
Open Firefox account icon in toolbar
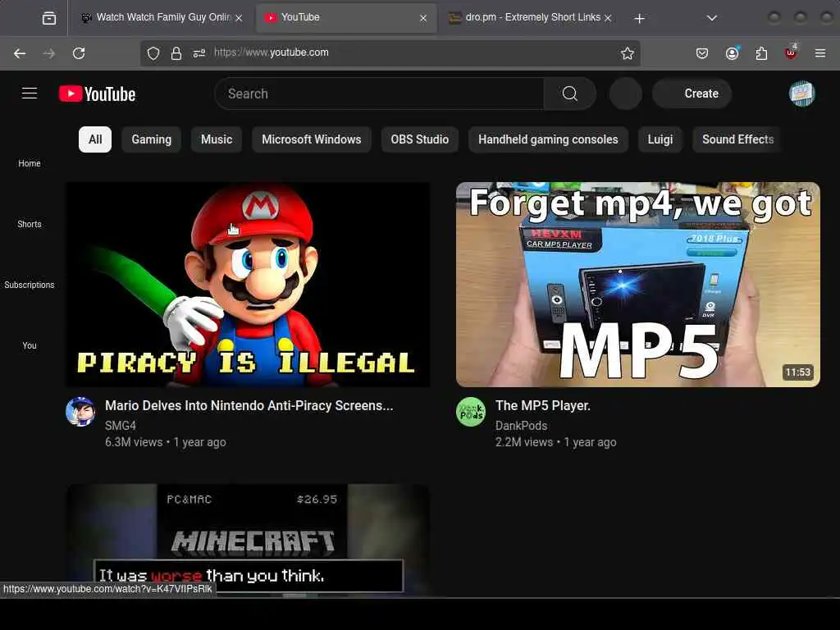pyautogui.click(x=732, y=53)
